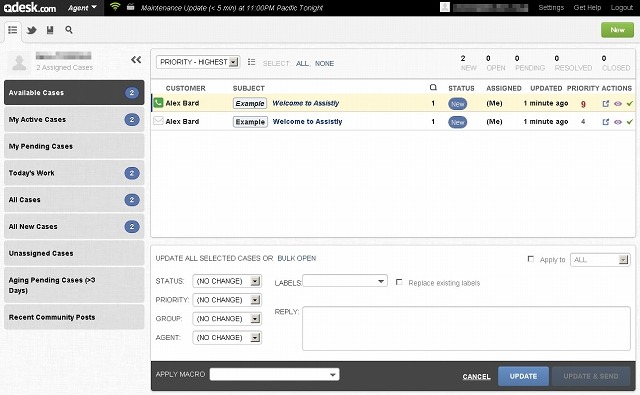
Task: Open the Priority (No Change) dropdown
Action: point(227,300)
